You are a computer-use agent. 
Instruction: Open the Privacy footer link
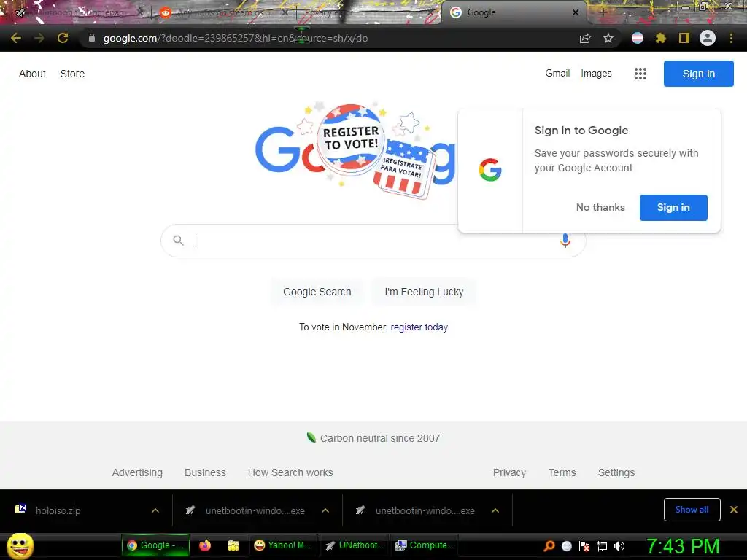(509, 472)
